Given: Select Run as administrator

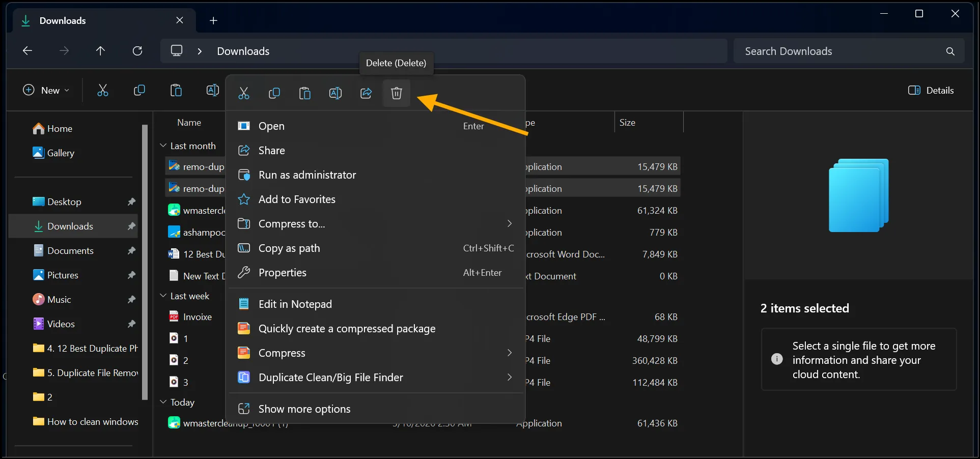Looking at the screenshot, I should [x=307, y=175].
